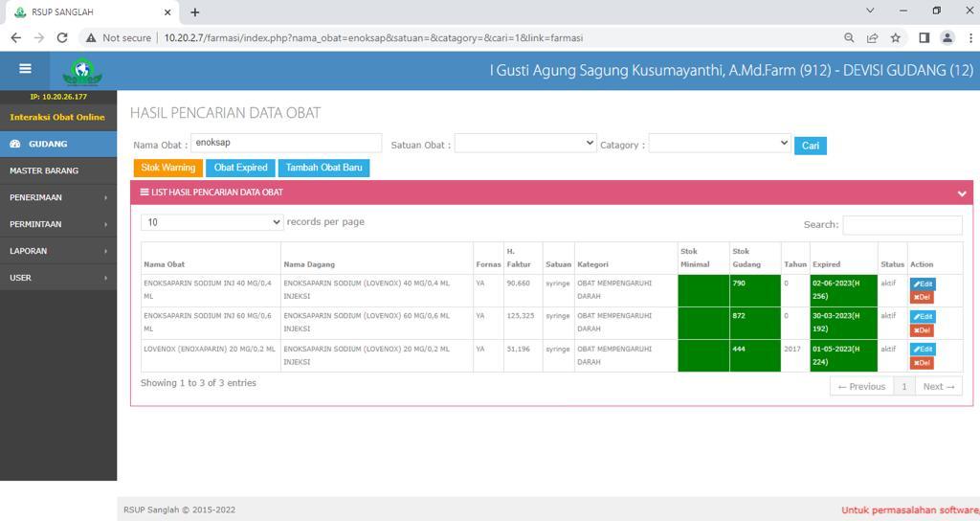Click into the table Search field
This screenshot has height=521, width=980.
902,224
